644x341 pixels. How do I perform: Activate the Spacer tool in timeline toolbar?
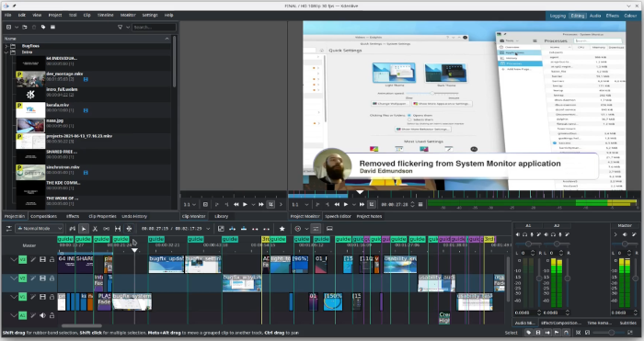point(118,229)
